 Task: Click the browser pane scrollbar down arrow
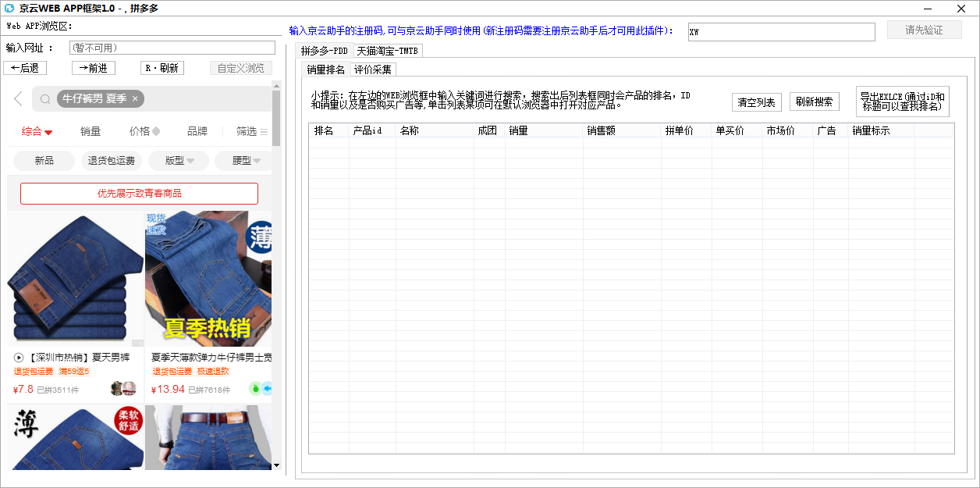276,465
